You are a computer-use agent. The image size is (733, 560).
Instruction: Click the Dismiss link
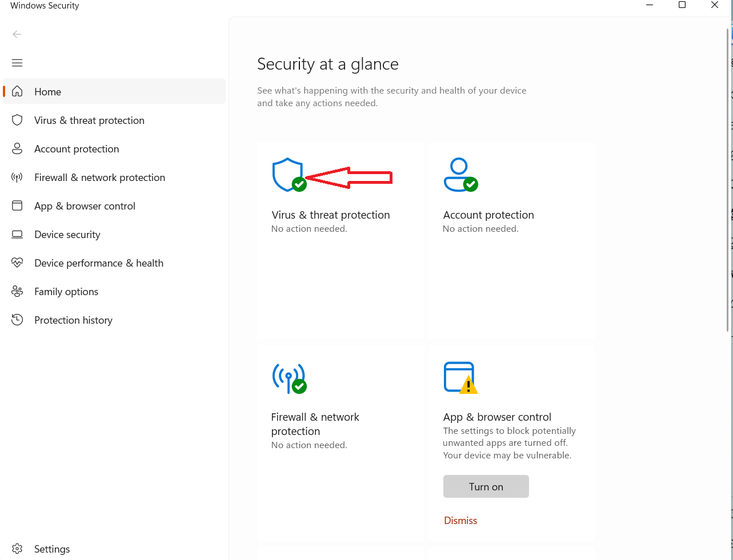pyautogui.click(x=460, y=521)
